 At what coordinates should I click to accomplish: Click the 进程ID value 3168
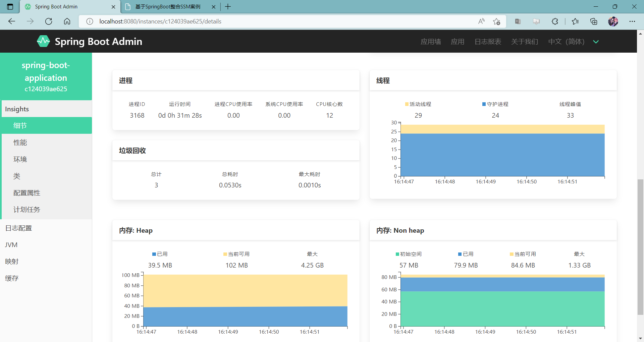tap(137, 115)
